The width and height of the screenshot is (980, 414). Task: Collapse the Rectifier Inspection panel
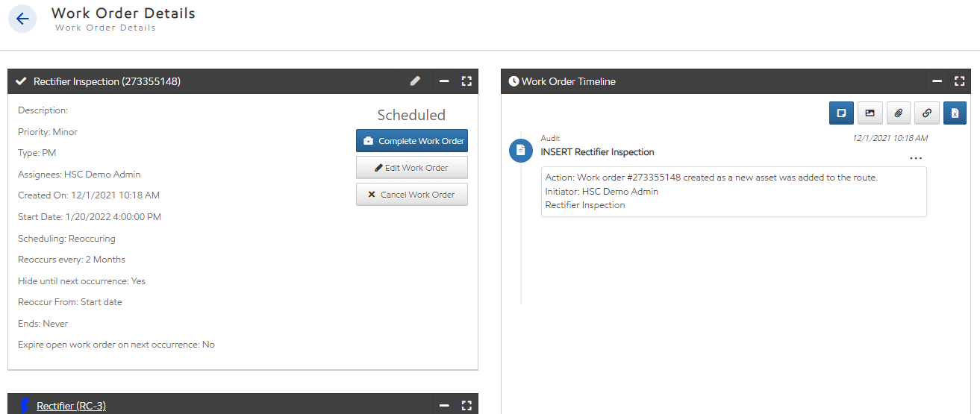click(444, 81)
